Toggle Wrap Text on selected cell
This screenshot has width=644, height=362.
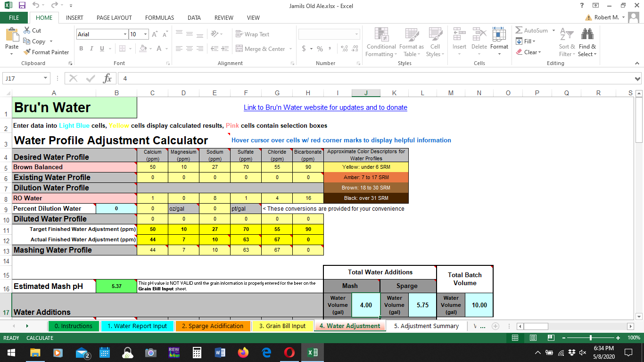(252, 34)
